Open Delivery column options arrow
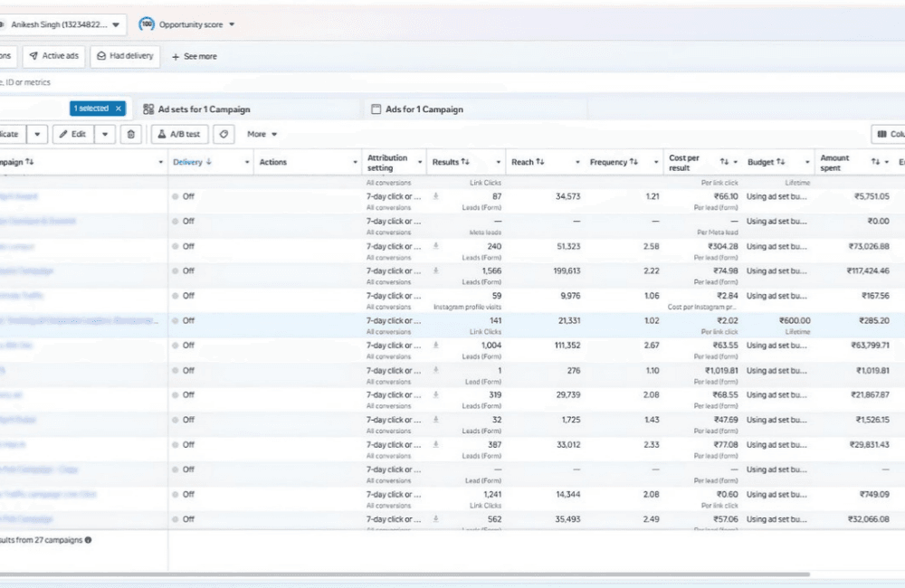 click(x=247, y=162)
